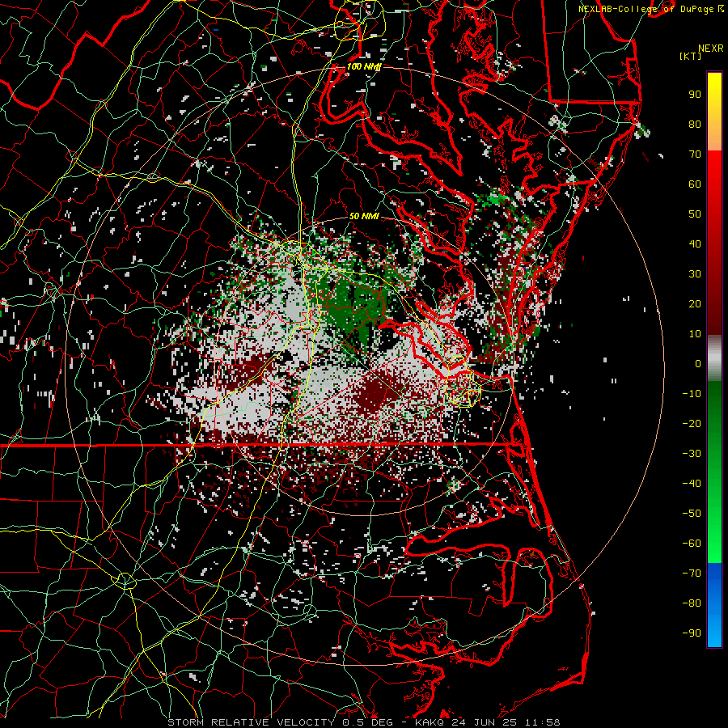This screenshot has width=728, height=728.
Task: Pick the orange segment of the color bar
Action: coord(714,134)
